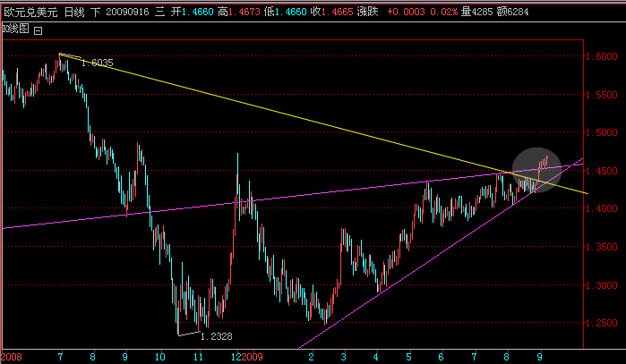Click the 1.5000 price axis label
Image resolution: width=626 pixels, height=364 pixels.
(601, 132)
